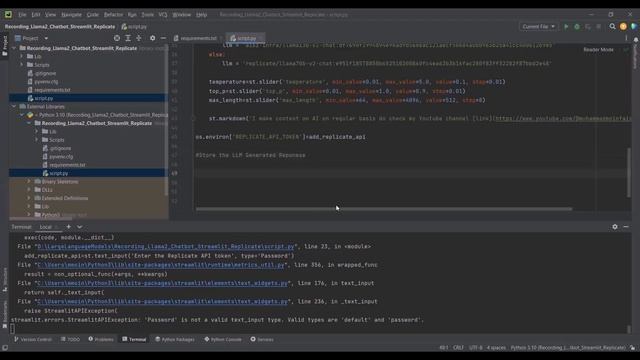Open the File menu
This screenshot has width=640, height=360.
[x=22, y=15]
